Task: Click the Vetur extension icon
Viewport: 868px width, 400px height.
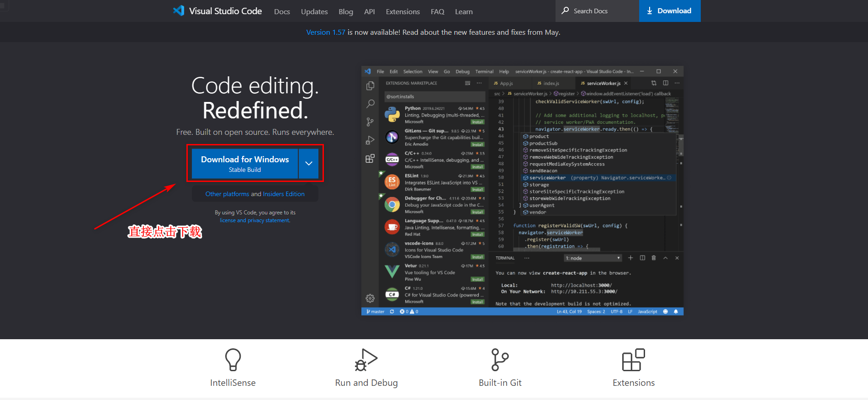Action: click(x=392, y=272)
